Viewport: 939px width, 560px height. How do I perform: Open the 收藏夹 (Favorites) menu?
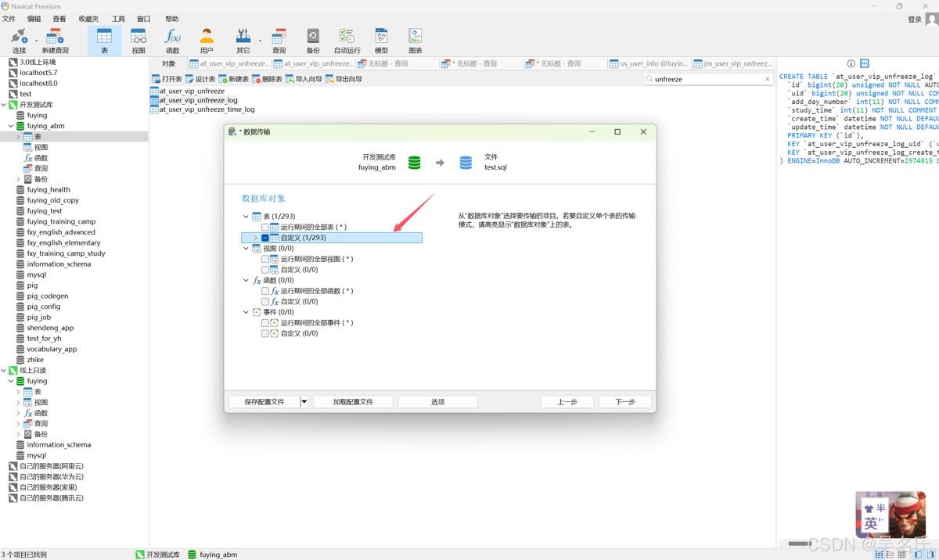point(88,19)
